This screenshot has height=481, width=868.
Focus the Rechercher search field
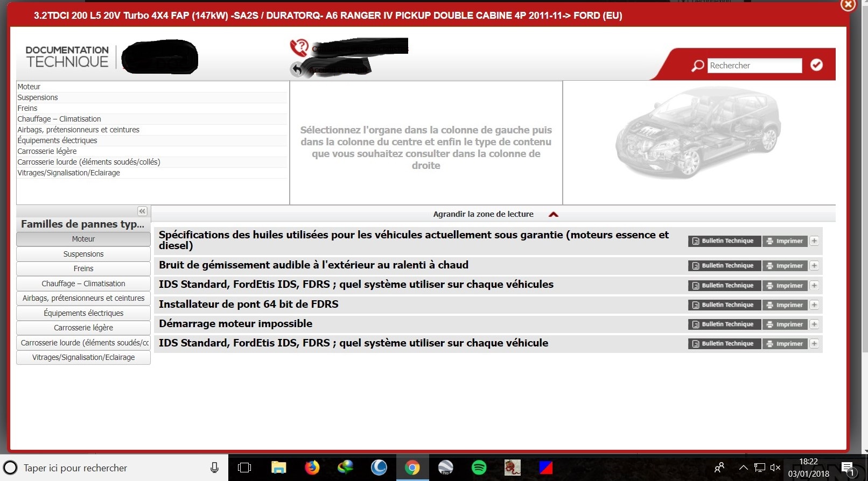[x=754, y=66]
